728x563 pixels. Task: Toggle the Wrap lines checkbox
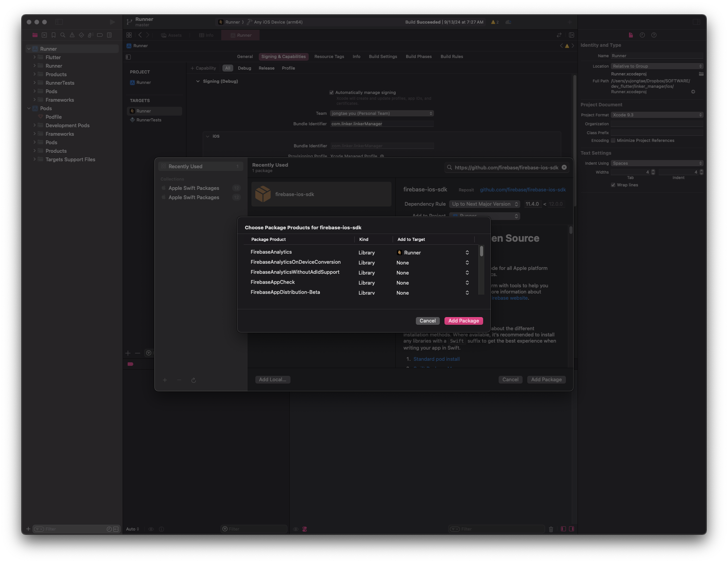click(613, 185)
